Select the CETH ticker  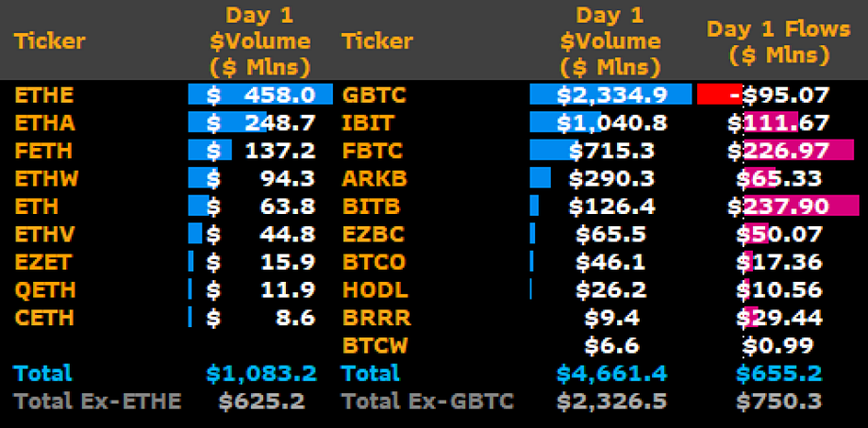tap(45, 317)
